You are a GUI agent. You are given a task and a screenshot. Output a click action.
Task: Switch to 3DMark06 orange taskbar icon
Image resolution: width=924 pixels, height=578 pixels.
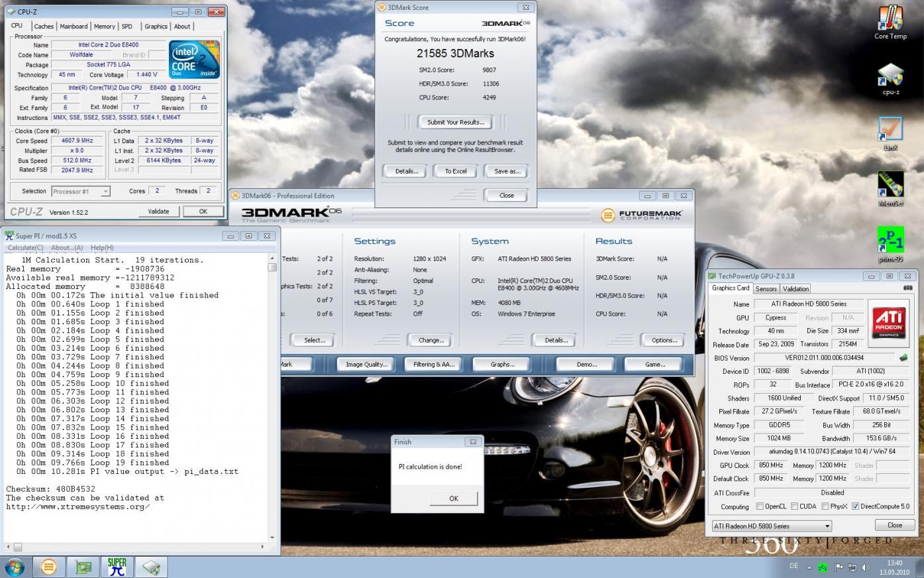49,567
